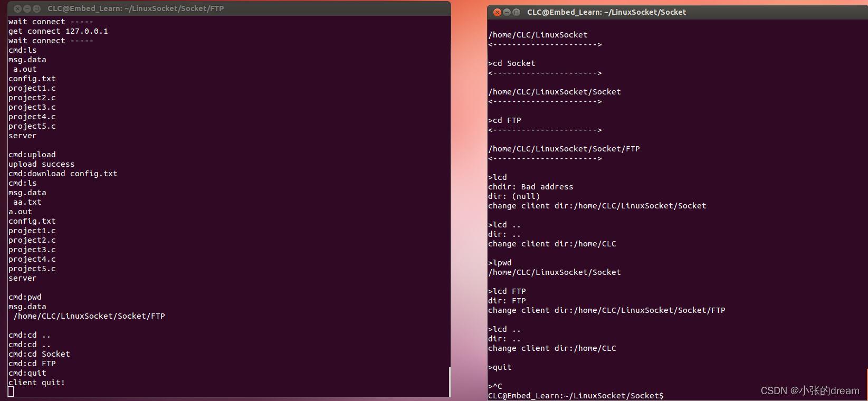868x401 pixels.
Task: Click the left terminal title ending in Socket/FTP
Action: tap(136, 8)
